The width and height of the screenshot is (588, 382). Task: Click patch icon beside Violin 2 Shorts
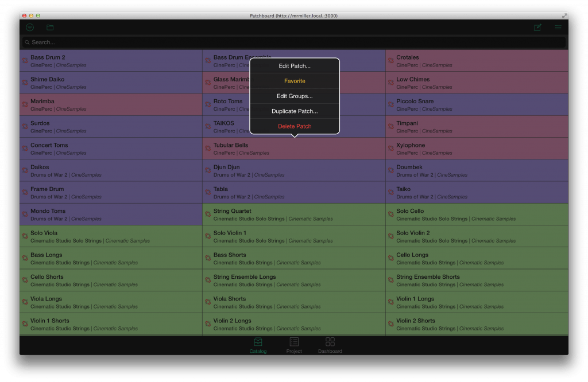click(391, 324)
